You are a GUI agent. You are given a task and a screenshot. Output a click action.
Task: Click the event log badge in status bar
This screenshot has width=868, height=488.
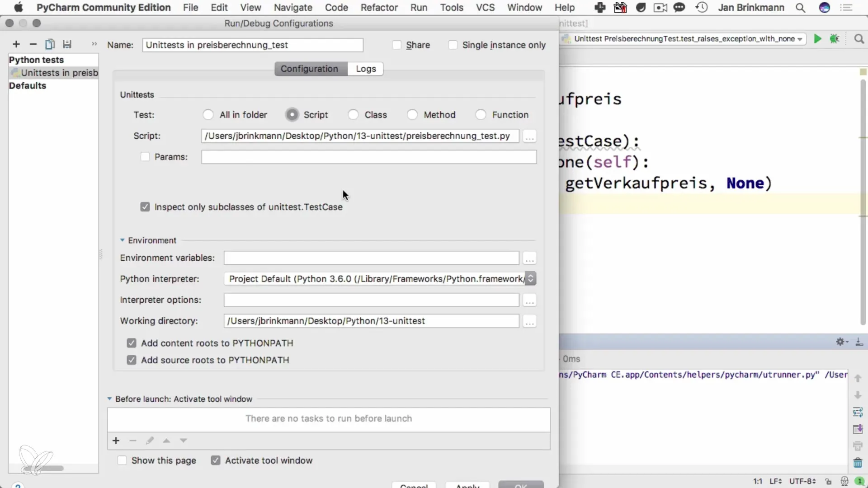tap(860, 481)
